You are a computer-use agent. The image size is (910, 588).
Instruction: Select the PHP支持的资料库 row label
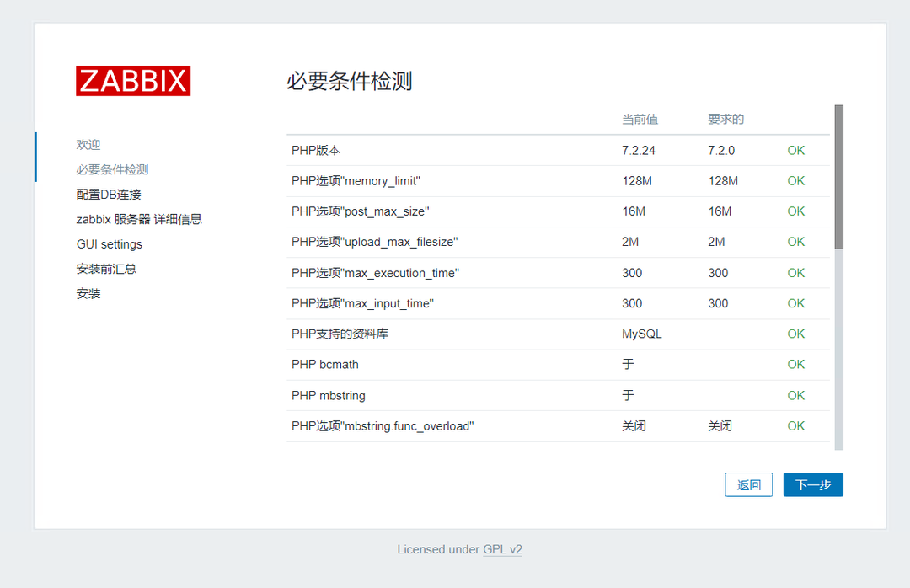click(x=340, y=334)
